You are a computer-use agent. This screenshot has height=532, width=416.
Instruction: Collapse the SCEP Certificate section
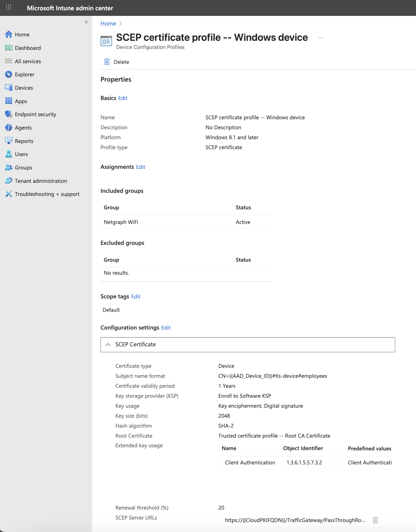pyautogui.click(x=108, y=344)
